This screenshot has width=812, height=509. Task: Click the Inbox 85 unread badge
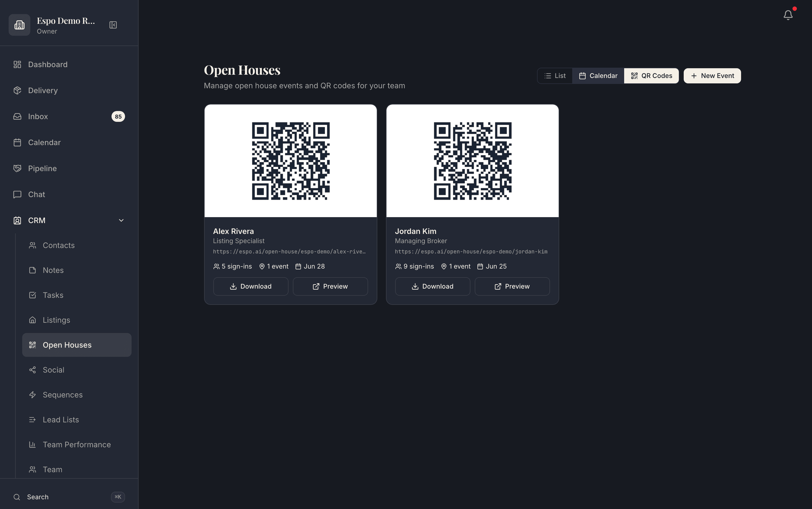point(118,116)
